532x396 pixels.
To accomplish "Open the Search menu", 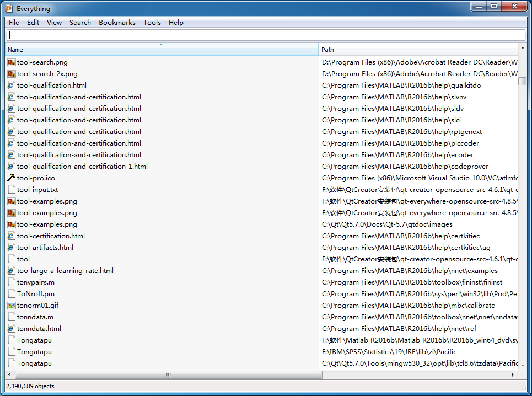I will point(80,23).
